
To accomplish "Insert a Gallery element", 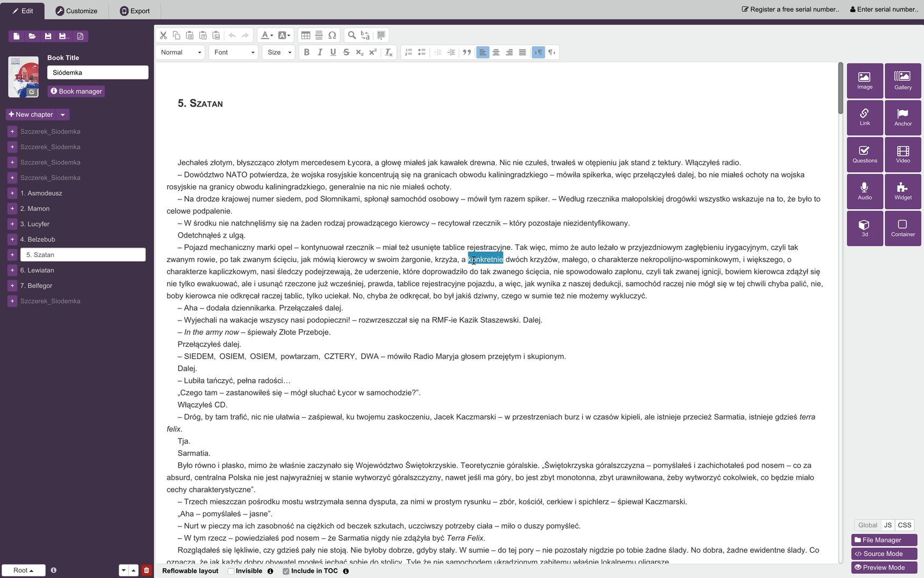I will [x=903, y=81].
